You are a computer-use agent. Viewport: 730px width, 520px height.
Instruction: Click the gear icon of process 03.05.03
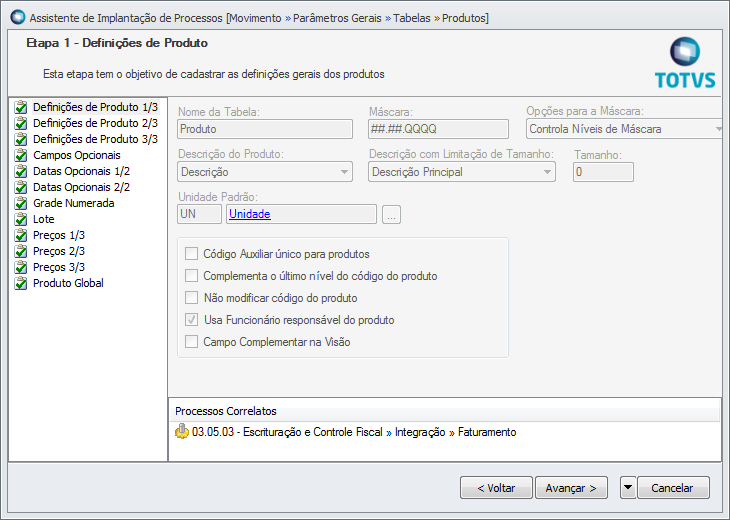[182, 432]
